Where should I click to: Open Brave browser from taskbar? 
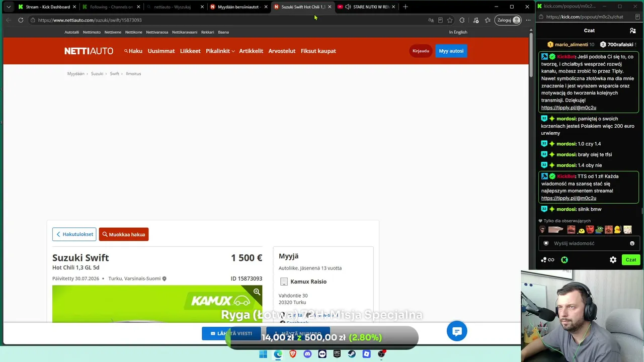coord(293,354)
